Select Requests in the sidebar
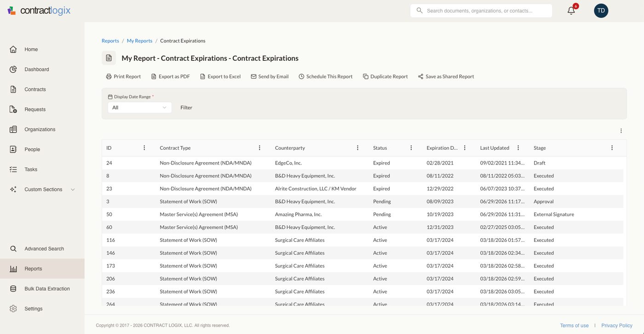Screen dimensions: 644x334 35,110
